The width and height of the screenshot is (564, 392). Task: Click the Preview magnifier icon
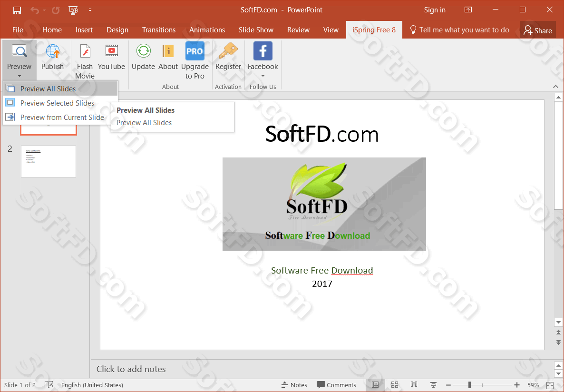click(19, 51)
